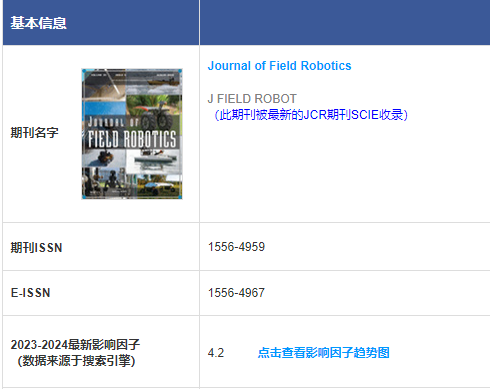
Task: Click the impact factor value 4.2
Action: [216, 353]
